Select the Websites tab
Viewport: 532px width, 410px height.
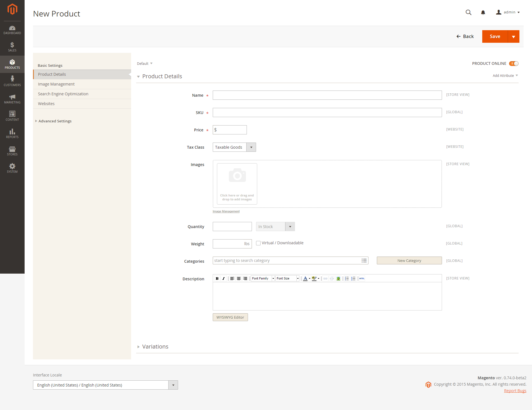point(82,104)
